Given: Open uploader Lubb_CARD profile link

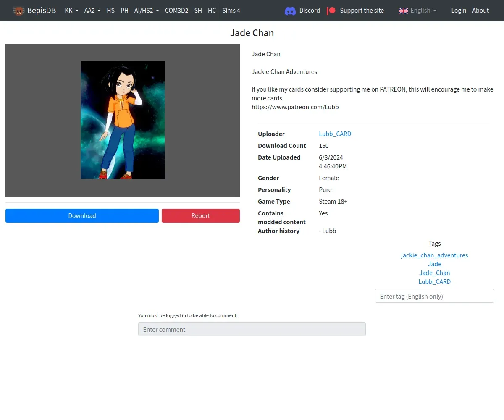Looking at the screenshot, I should click(335, 134).
